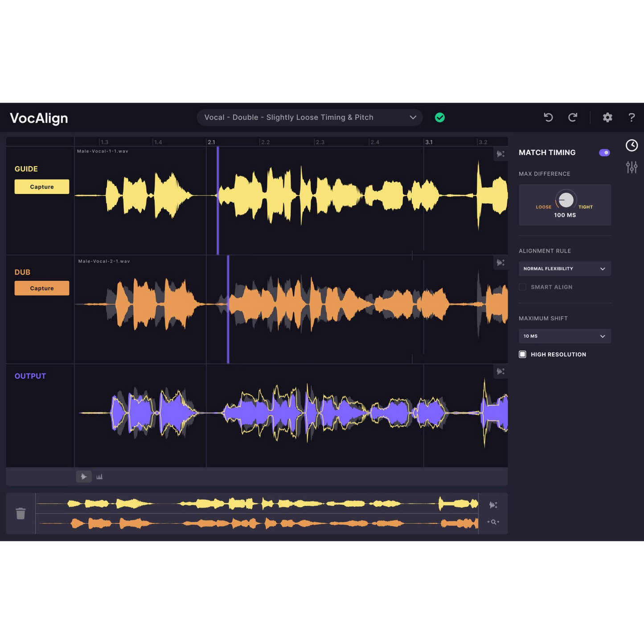Image resolution: width=644 pixels, height=644 pixels.
Task: Click the vertical waveform zoom icon on Guide track
Action: pos(500,153)
